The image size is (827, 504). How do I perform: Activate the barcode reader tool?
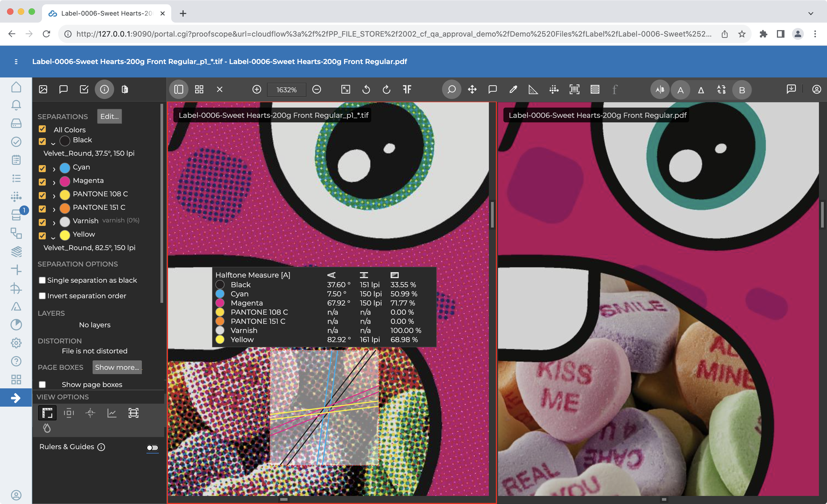574,90
